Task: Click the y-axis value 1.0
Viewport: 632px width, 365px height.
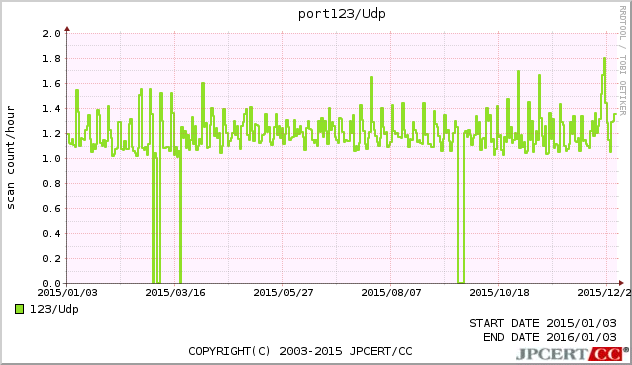Action: click(x=51, y=158)
